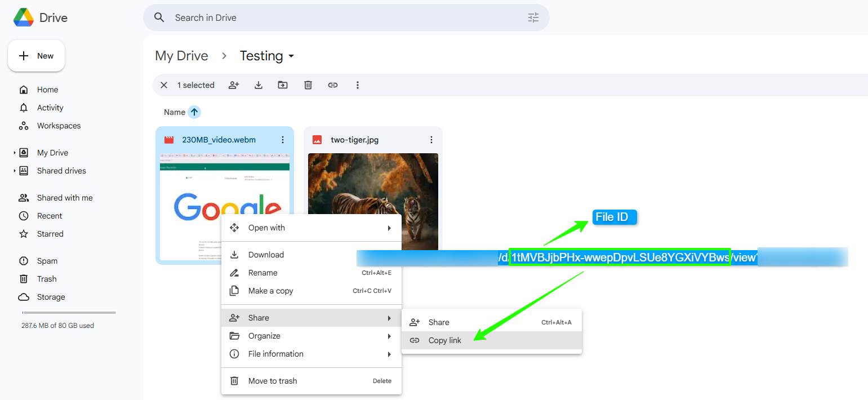Click the 287.6 MB of 80 GB used text

[57, 326]
